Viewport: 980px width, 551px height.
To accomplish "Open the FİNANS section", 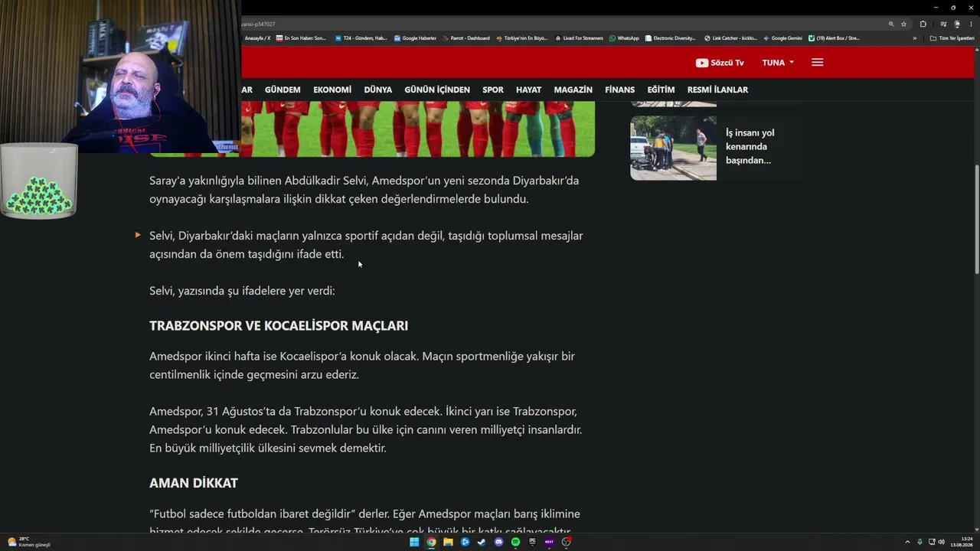I will tap(619, 90).
